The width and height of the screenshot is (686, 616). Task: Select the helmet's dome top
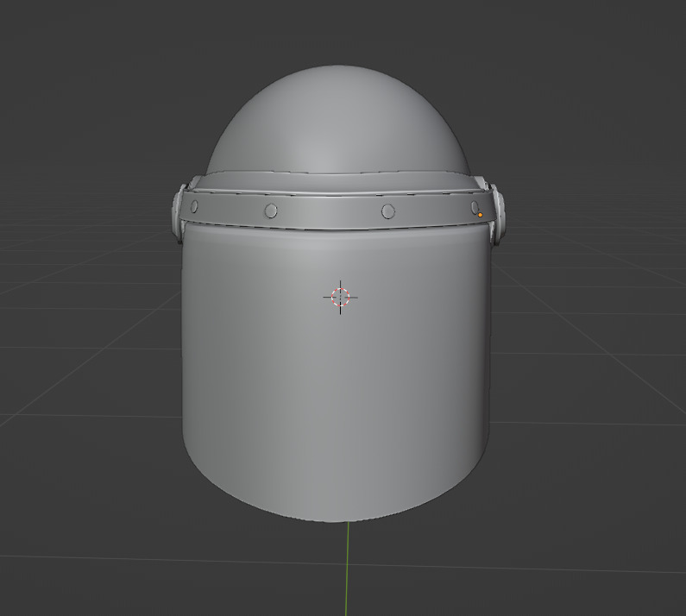337,120
